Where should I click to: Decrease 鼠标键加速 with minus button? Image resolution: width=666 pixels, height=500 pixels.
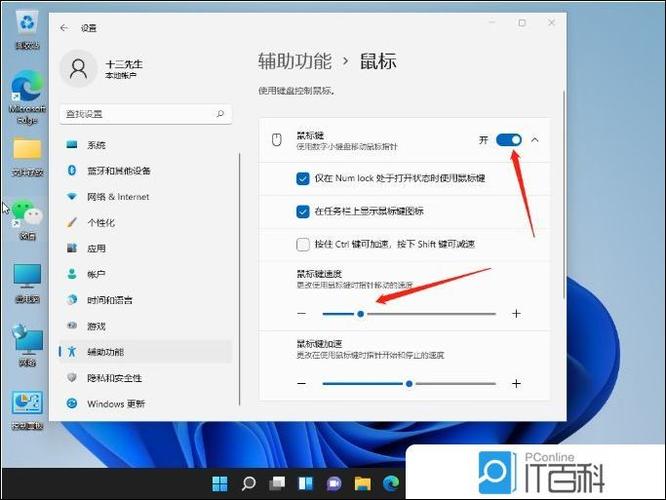tap(302, 384)
